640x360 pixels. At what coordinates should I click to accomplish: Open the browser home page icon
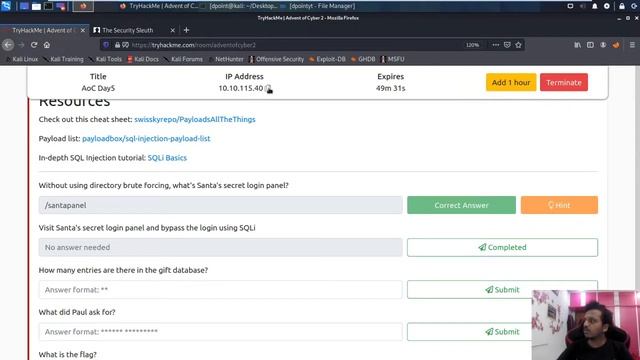[47, 45]
